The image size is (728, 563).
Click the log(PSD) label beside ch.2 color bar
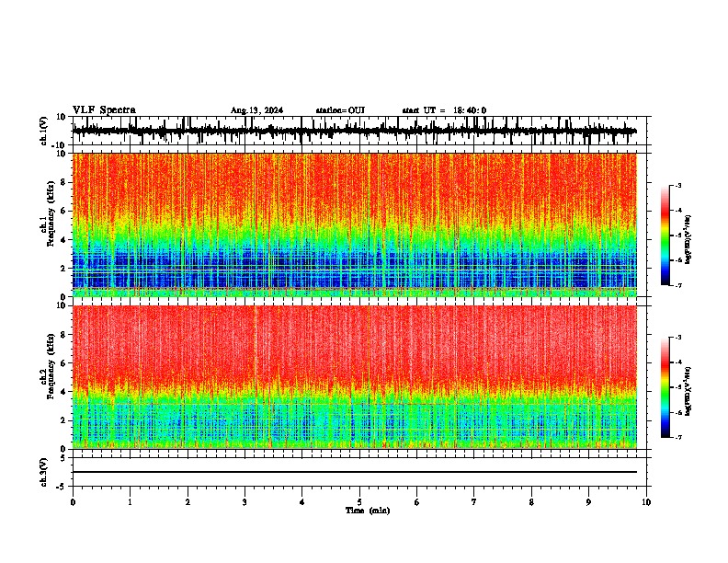(x=688, y=391)
